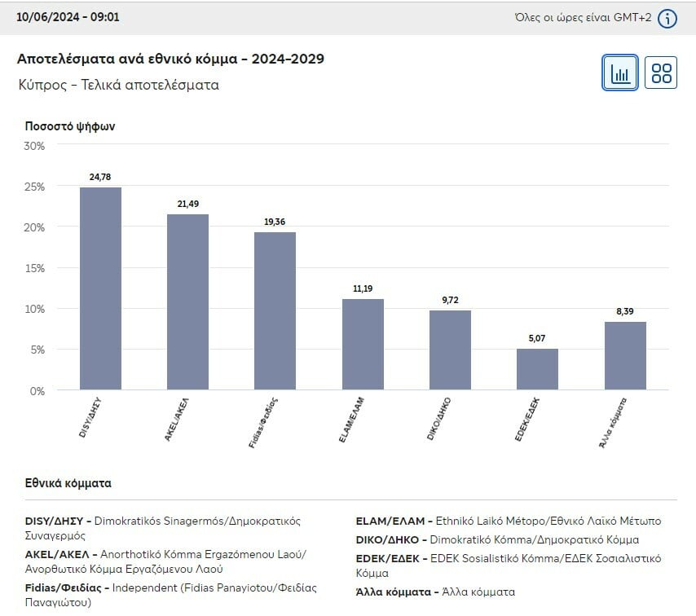Click the EDEK/ΕΔΕΚ axis label
The image size is (696, 616).
tap(526, 420)
